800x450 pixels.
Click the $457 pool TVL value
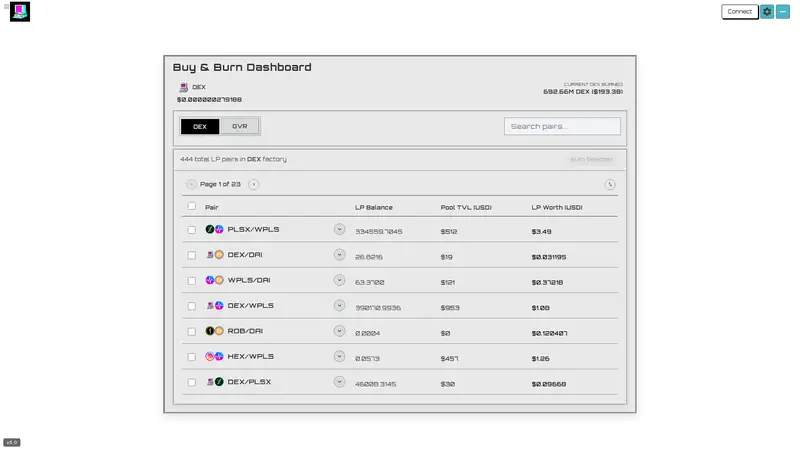point(449,359)
